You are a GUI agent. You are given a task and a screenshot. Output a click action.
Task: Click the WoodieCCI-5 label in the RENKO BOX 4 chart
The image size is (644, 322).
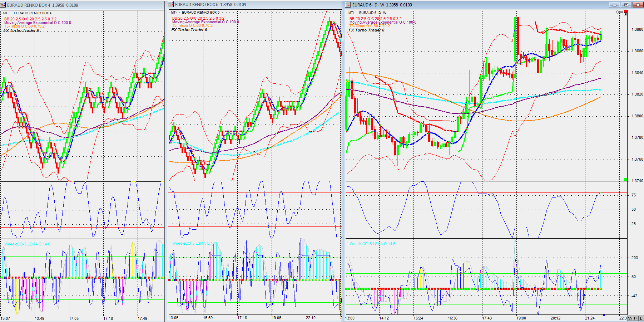click(27, 244)
